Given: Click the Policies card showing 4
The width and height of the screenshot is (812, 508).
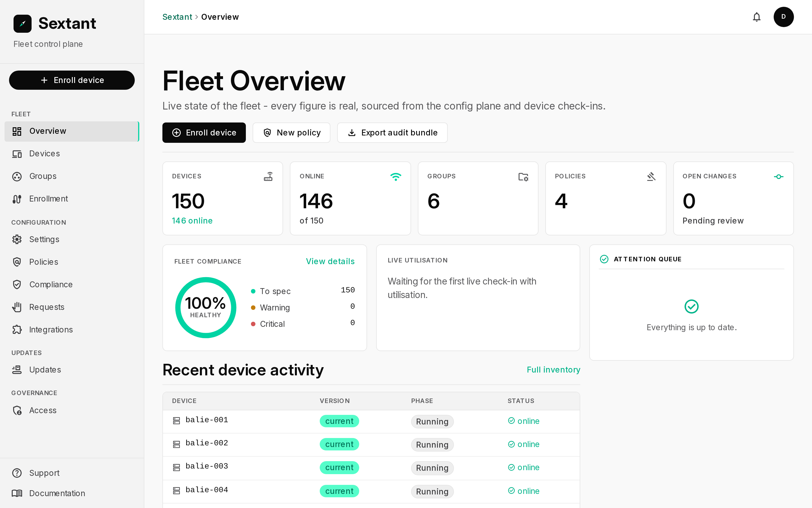Looking at the screenshot, I should (606, 198).
